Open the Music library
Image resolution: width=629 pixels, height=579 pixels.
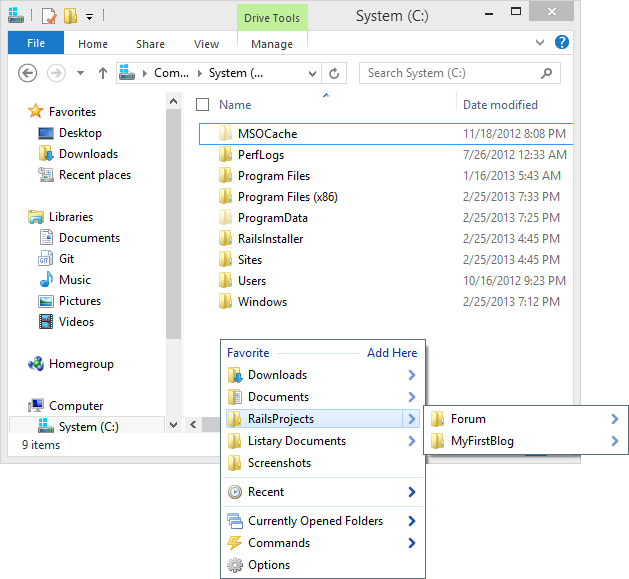click(x=65, y=280)
